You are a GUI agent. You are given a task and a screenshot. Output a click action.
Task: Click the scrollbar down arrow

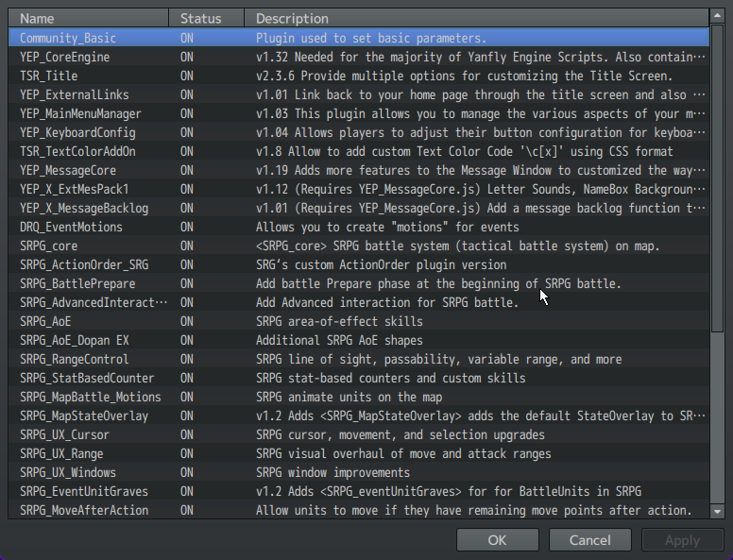(717, 512)
